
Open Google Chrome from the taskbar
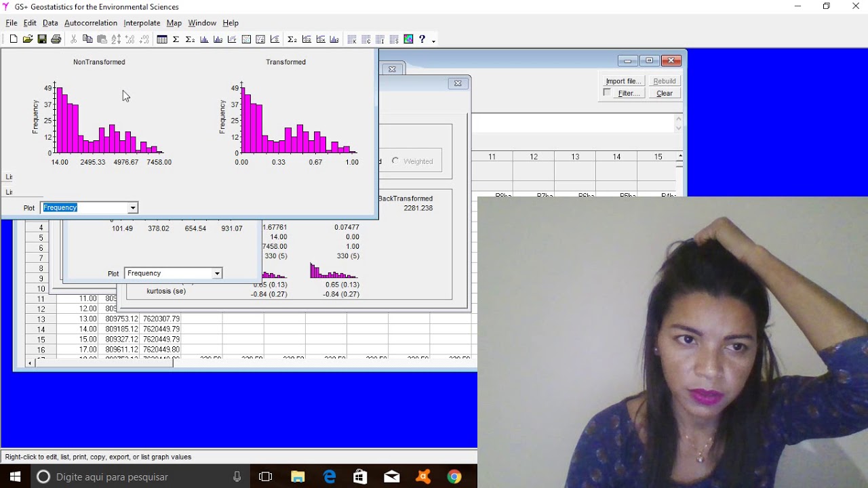pyautogui.click(x=454, y=476)
